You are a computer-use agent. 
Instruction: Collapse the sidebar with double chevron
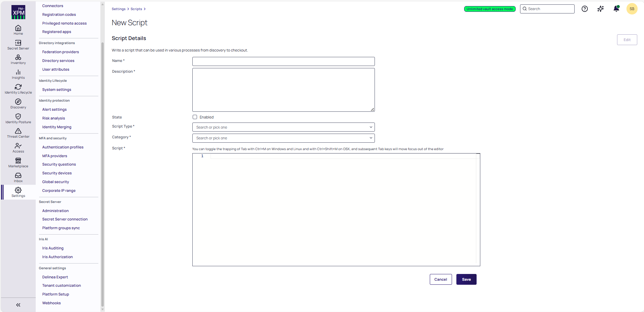tap(18, 305)
